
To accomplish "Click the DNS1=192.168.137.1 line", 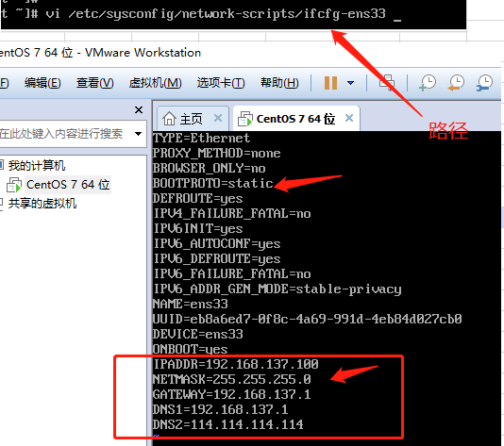I will click(x=220, y=409).
